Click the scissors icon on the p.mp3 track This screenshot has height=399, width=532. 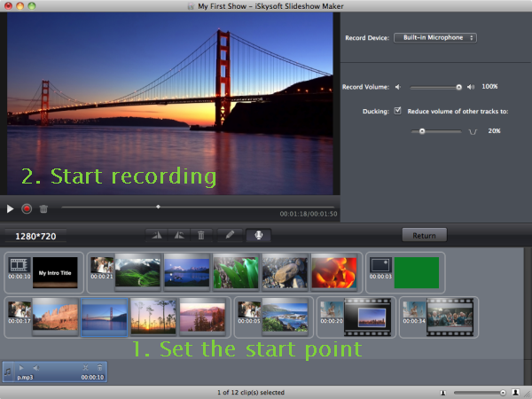(x=85, y=367)
